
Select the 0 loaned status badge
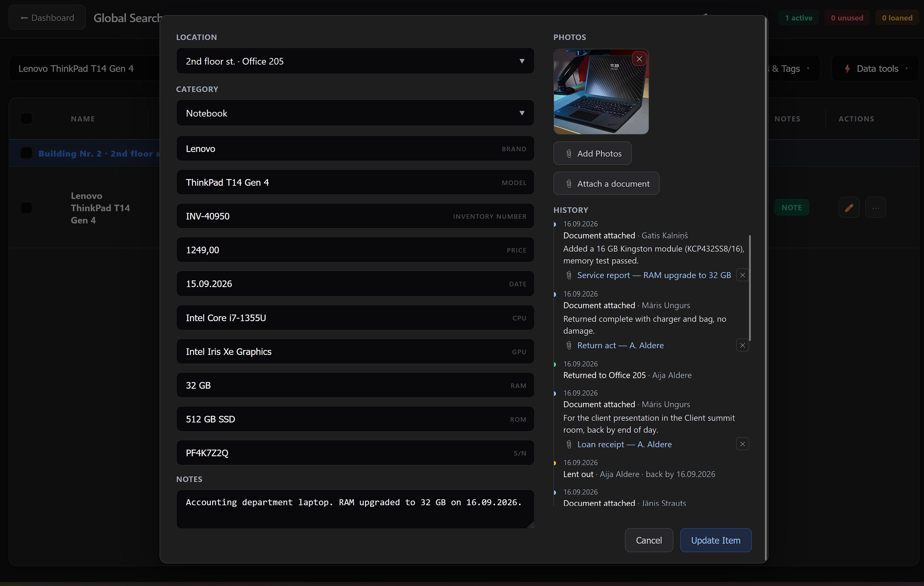tap(897, 18)
